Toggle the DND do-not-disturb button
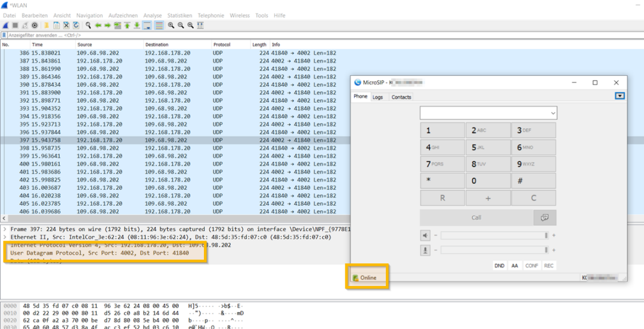The height and width of the screenshot is (329, 644). click(500, 266)
